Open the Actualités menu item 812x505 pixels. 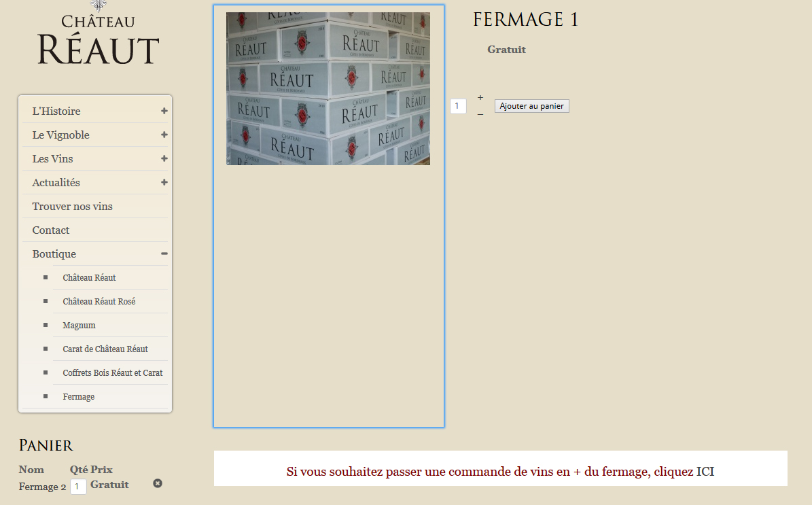tap(56, 182)
